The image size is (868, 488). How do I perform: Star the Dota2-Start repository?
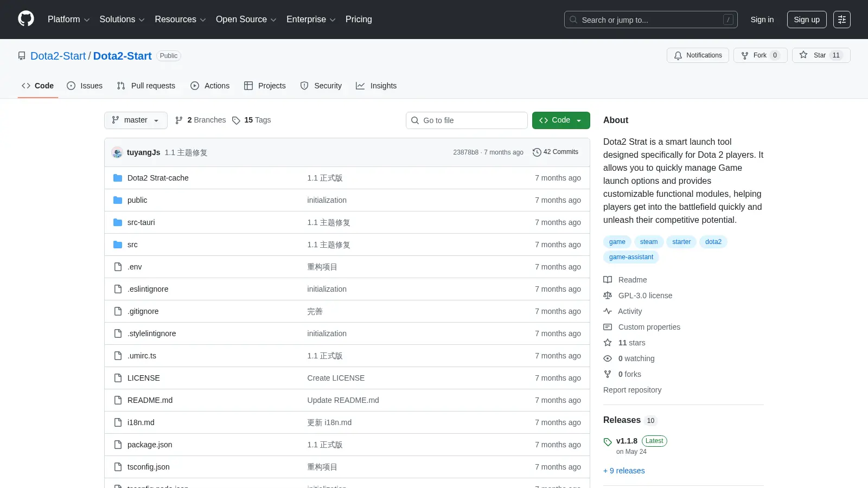point(821,55)
